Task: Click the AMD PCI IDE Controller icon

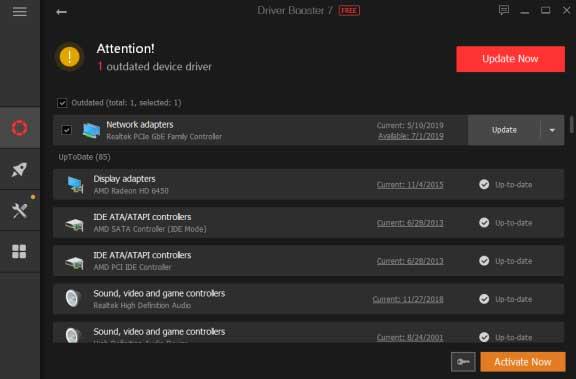Action: (75, 263)
